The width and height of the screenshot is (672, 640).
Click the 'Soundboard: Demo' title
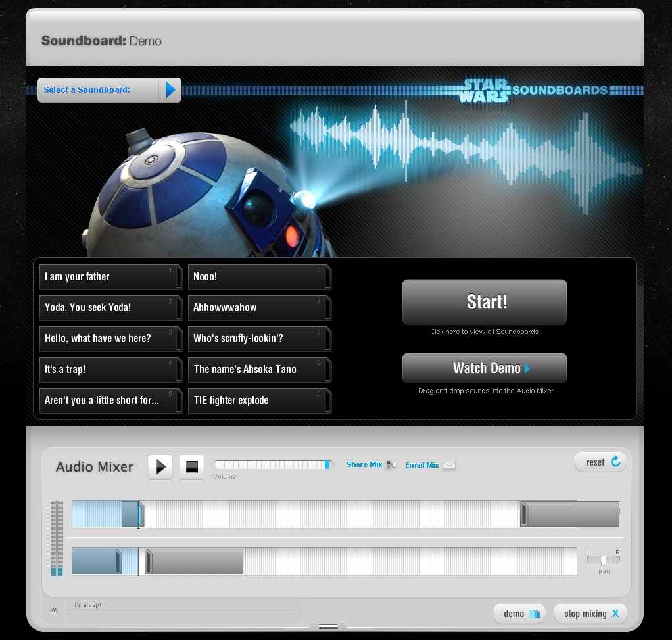[x=101, y=41]
